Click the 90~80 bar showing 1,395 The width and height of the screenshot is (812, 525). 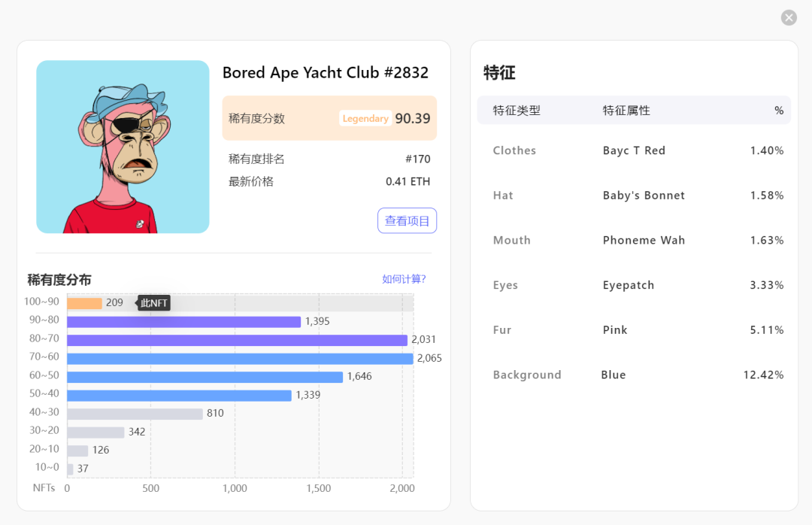pos(184,320)
